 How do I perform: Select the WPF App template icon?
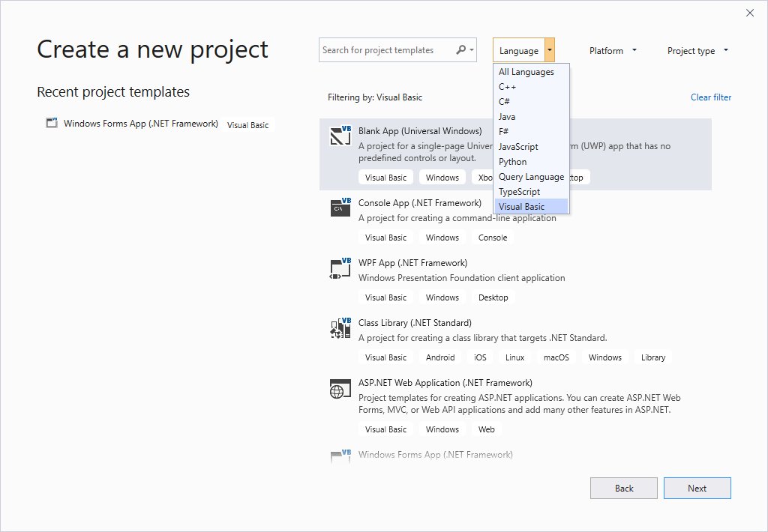[x=340, y=267]
